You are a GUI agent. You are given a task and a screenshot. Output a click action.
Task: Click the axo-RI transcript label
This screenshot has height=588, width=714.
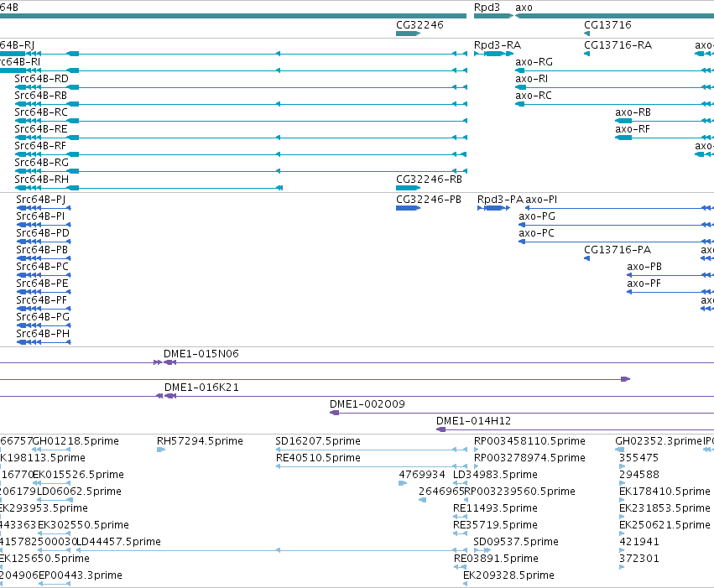(x=531, y=79)
